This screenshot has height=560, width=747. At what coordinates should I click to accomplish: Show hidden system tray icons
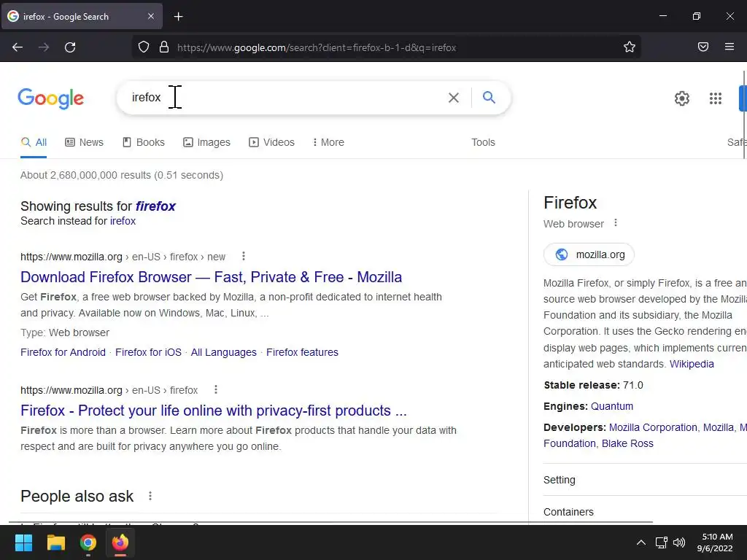641,542
